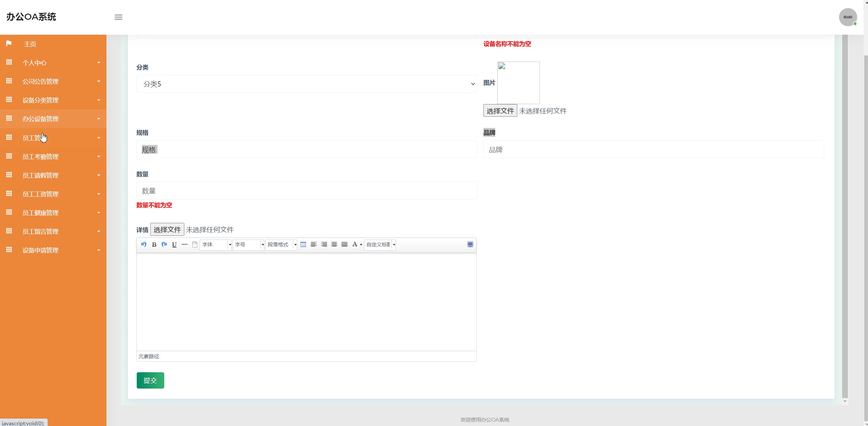This screenshot has height=426, width=868.
Task: Insert a horizontal rule with the line icon
Action: click(x=185, y=244)
